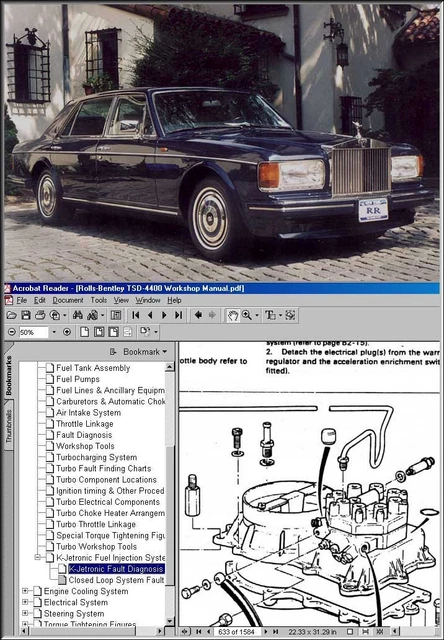Click the zoom out minus button
The height and width of the screenshot is (640, 444).
tap(12, 332)
